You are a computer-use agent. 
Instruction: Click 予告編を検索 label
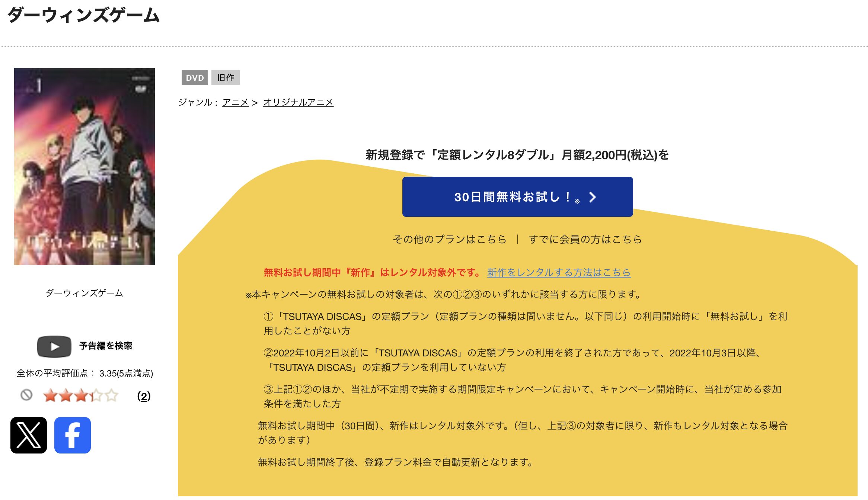point(106,346)
